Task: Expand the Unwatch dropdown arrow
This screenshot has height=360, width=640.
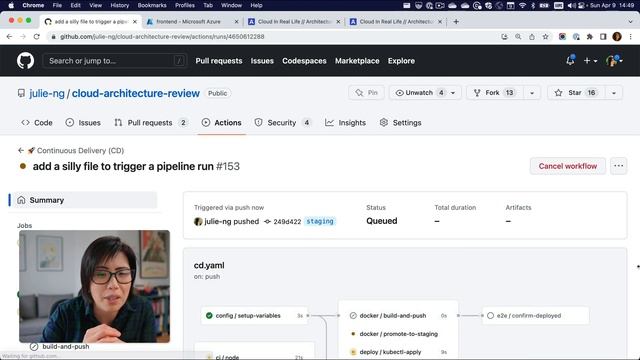Action: [453, 93]
